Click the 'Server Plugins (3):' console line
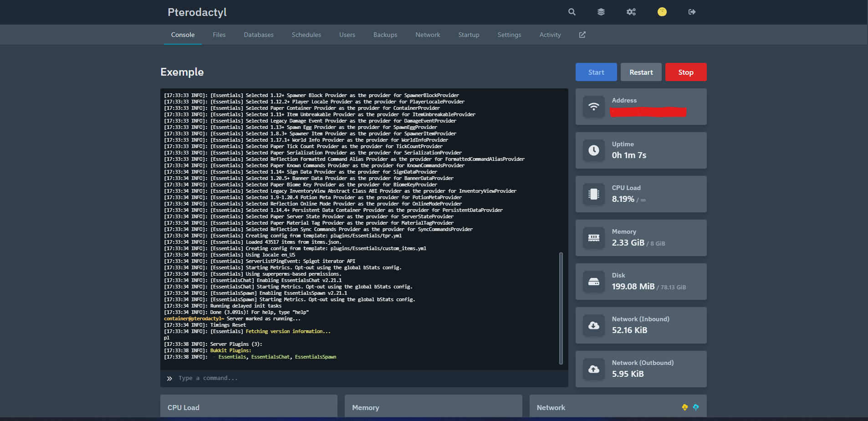868x421 pixels. coord(213,344)
